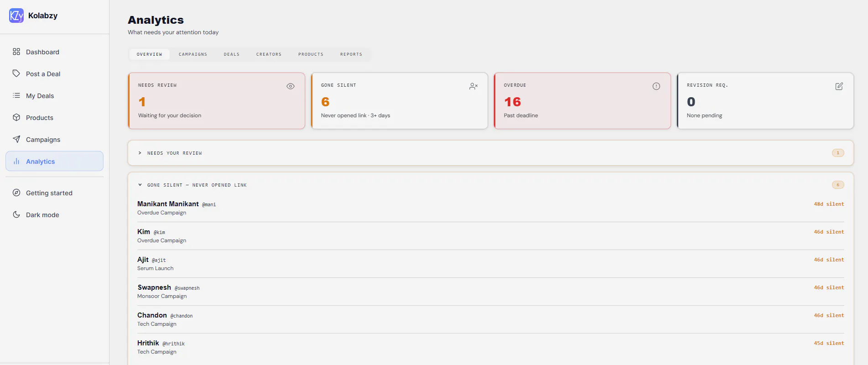
Task: Click the My Deals list icon
Action: 16,95
